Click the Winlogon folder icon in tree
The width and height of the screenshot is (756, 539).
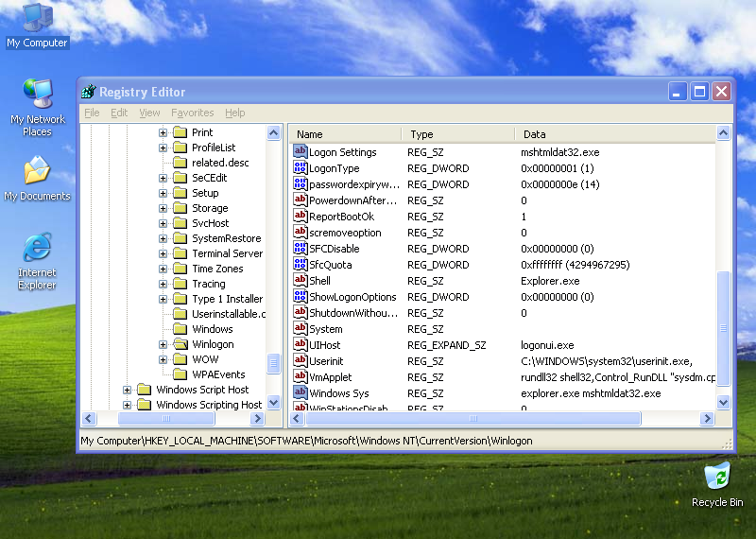click(180, 344)
